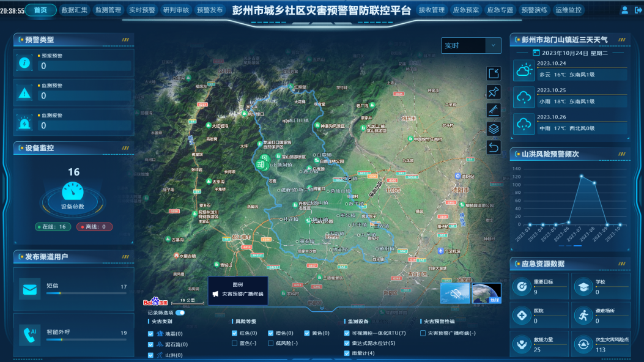This screenshot has height=362, width=644.
Task: Toggle the 记录筛选项 switch
Action: coord(180,312)
